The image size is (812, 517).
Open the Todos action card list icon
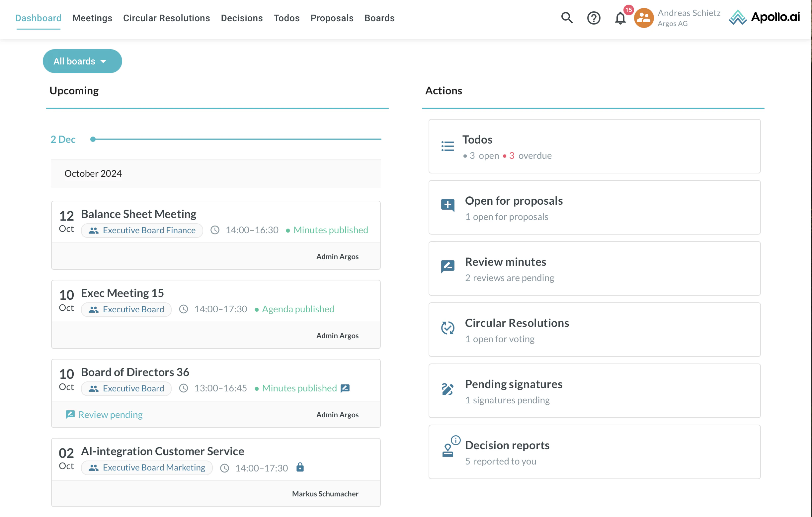tap(447, 146)
